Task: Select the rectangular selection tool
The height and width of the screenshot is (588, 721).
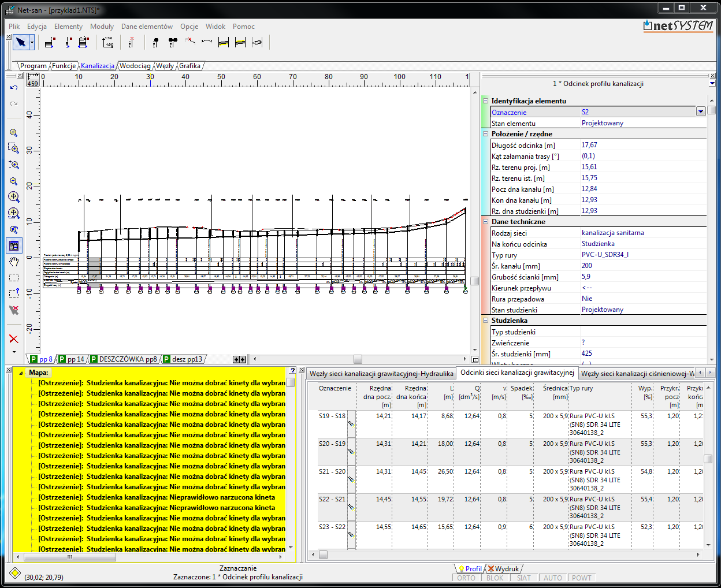Action: click(x=14, y=278)
